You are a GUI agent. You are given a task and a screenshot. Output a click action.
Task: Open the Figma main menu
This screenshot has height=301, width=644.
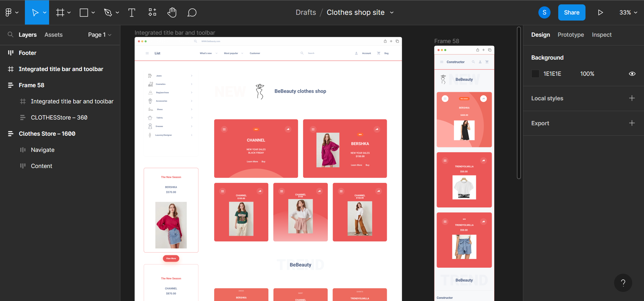click(x=11, y=12)
